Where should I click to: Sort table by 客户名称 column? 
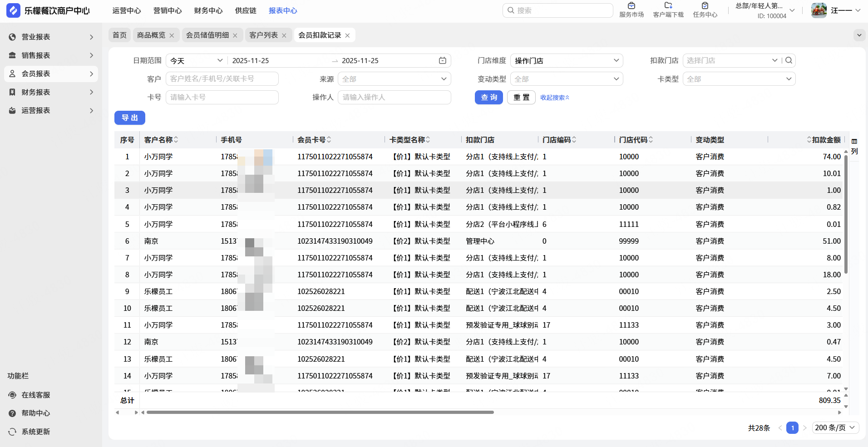point(176,140)
